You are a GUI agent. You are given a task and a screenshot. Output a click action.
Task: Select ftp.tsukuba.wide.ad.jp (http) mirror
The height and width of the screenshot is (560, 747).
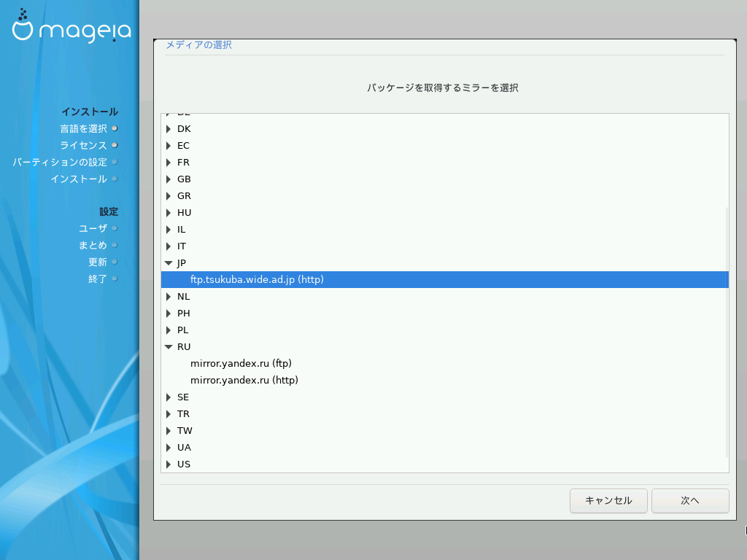click(445, 279)
